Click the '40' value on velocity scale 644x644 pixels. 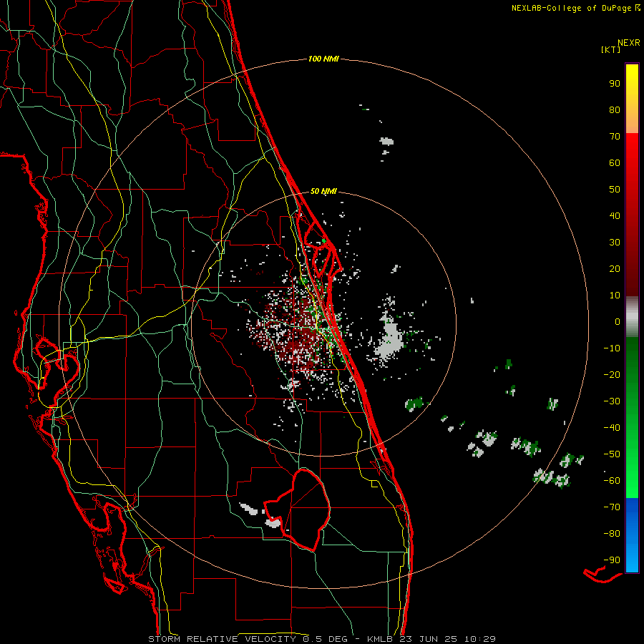615,216
